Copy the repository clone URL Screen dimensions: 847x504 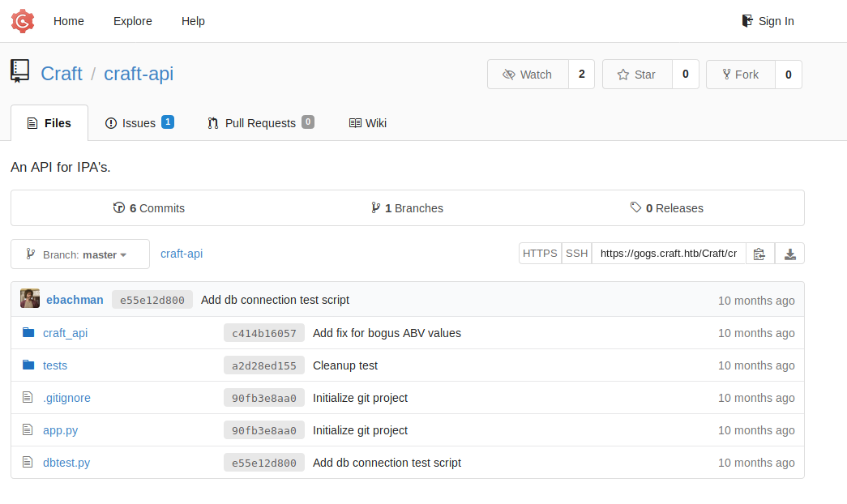759,254
